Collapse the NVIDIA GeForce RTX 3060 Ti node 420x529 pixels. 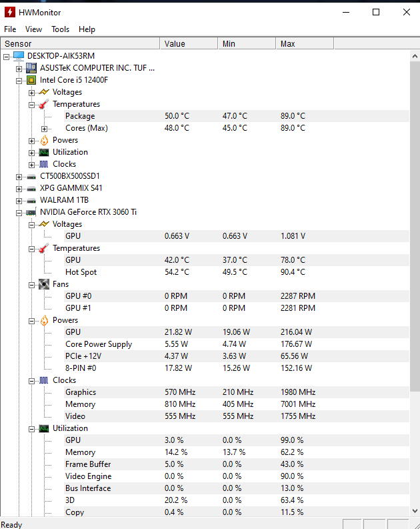pyautogui.click(x=19, y=213)
